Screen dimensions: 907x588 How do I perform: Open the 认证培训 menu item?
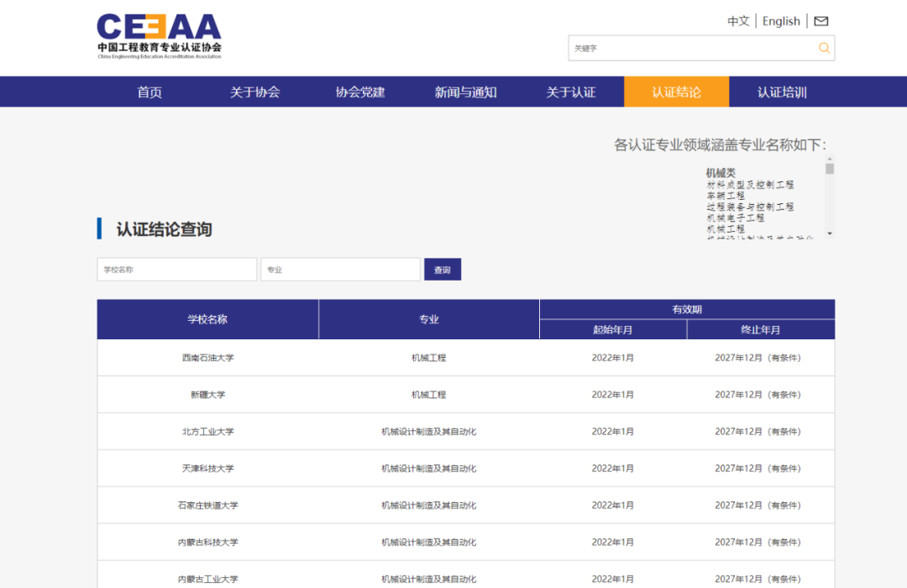coord(782,92)
